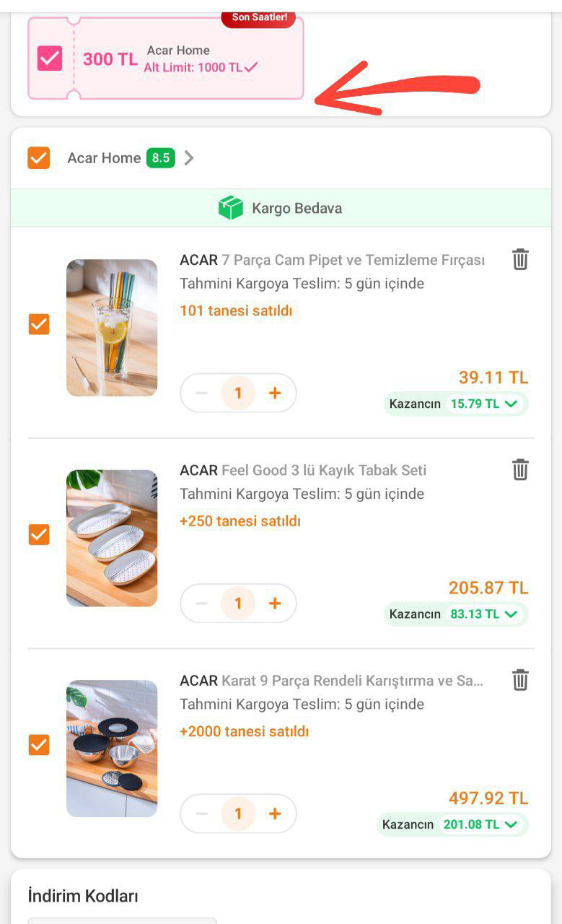Click trash icon for Karat 9 Parça set
Viewport: 562px width, 924px height.
coord(520,680)
